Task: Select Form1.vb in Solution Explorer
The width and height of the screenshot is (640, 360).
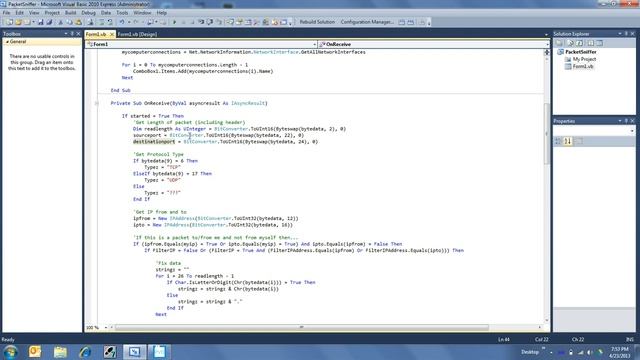Action: click(583, 66)
